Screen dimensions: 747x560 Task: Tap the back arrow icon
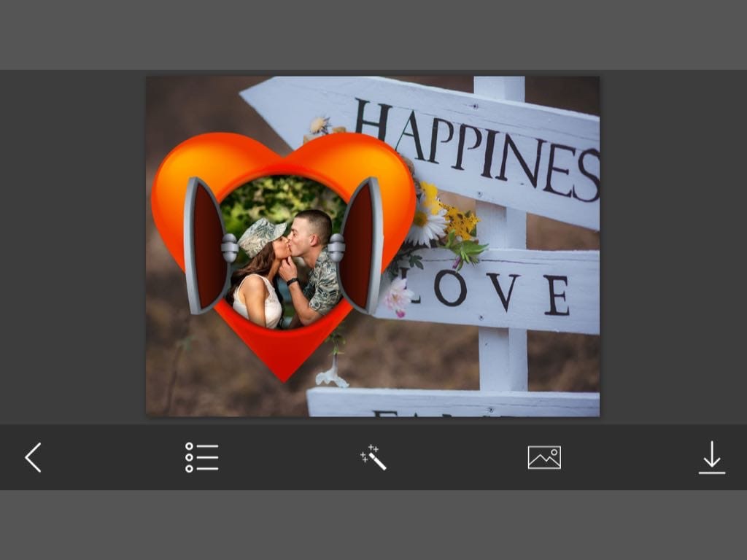pos(34,457)
